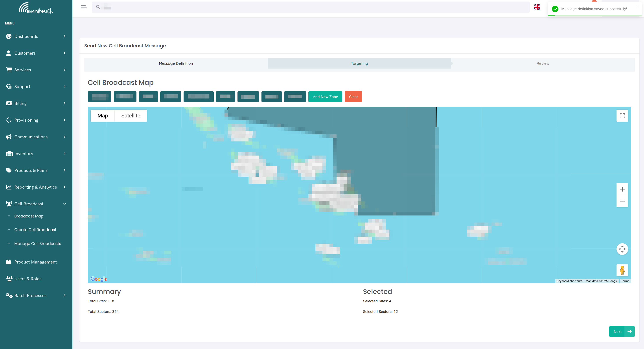
Task: Open the Dashboards icon in sidebar
Action: [x=9, y=36]
